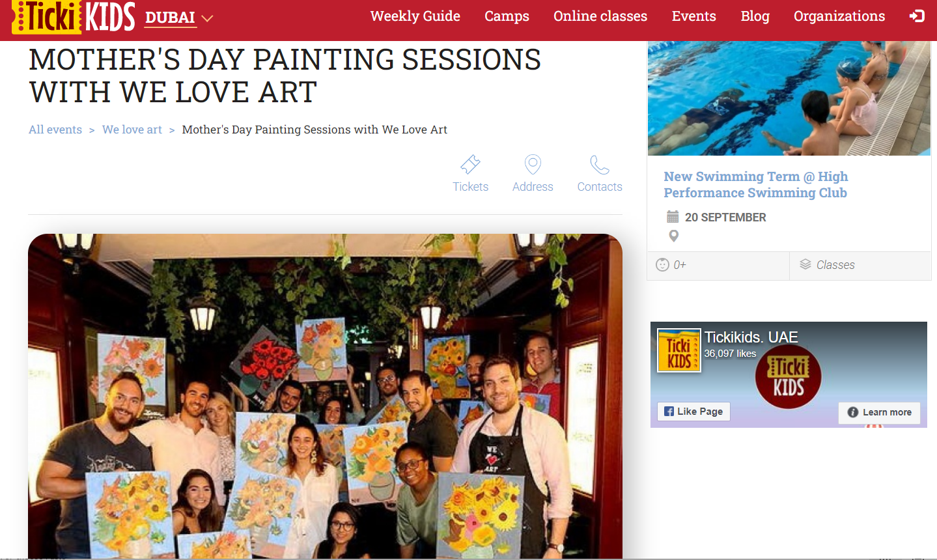Open the DUBAI city selector
Screen dimensions: 937x560
pos(170,18)
